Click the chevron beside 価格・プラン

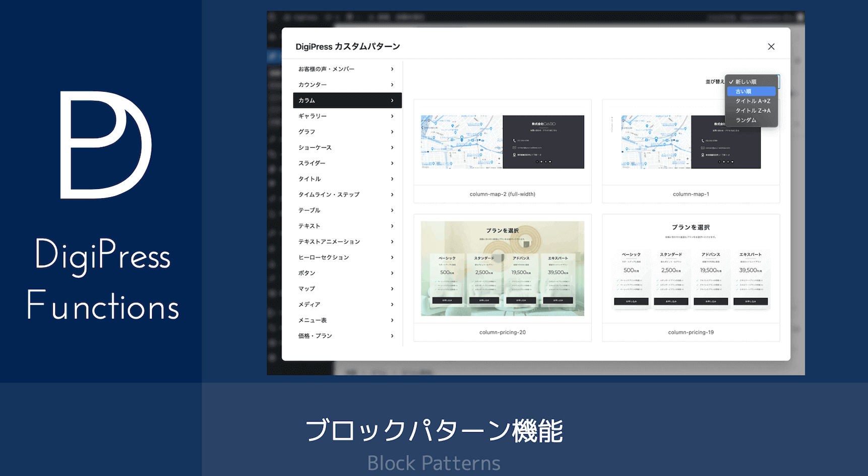pyautogui.click(x=392, y=336)
